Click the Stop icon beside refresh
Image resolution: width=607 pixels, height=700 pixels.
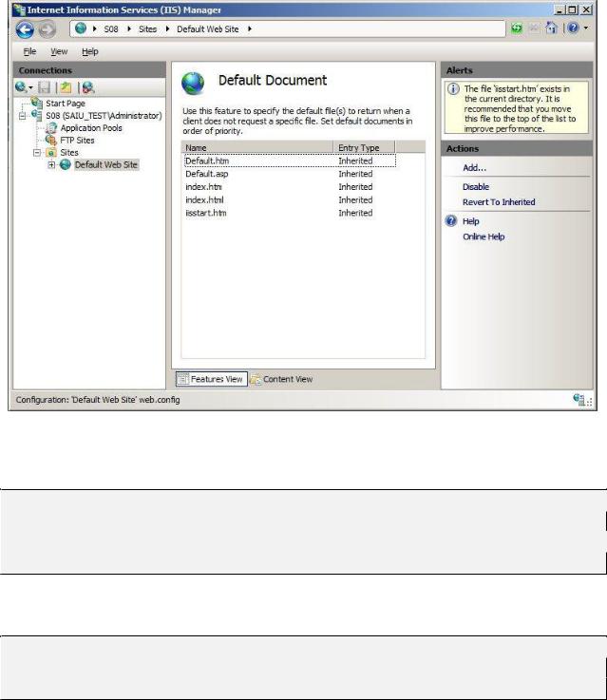[x=533, y=28]
